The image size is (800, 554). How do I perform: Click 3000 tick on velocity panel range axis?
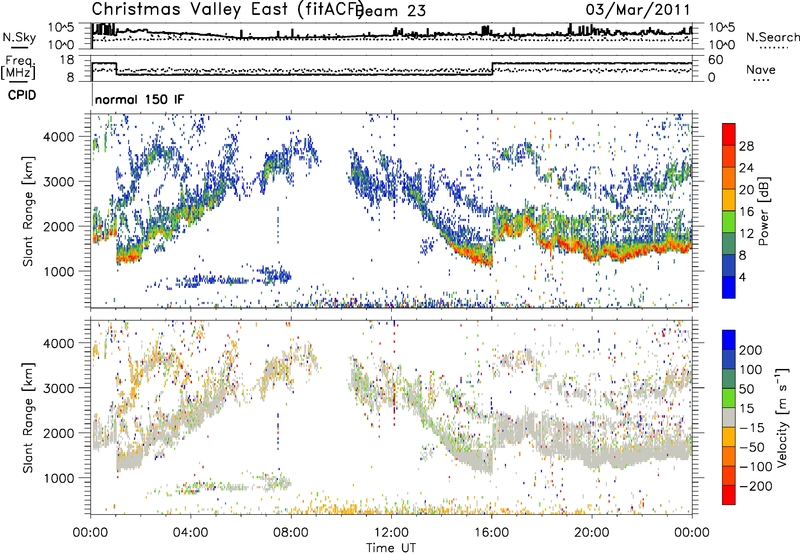point(58,388)
